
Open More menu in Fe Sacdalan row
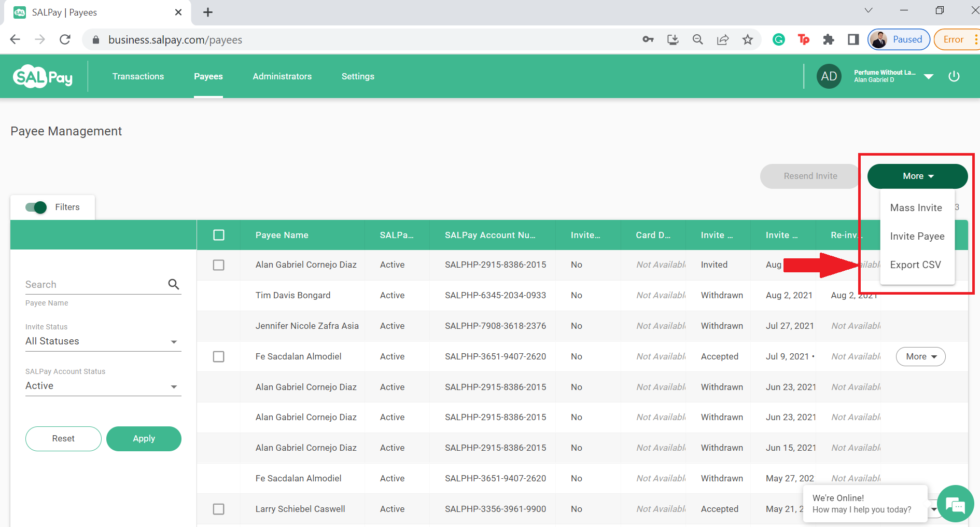tap(920, 357)
